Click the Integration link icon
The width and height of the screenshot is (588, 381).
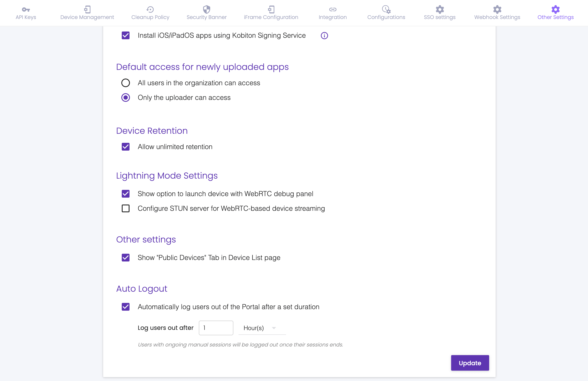(333, 9)
